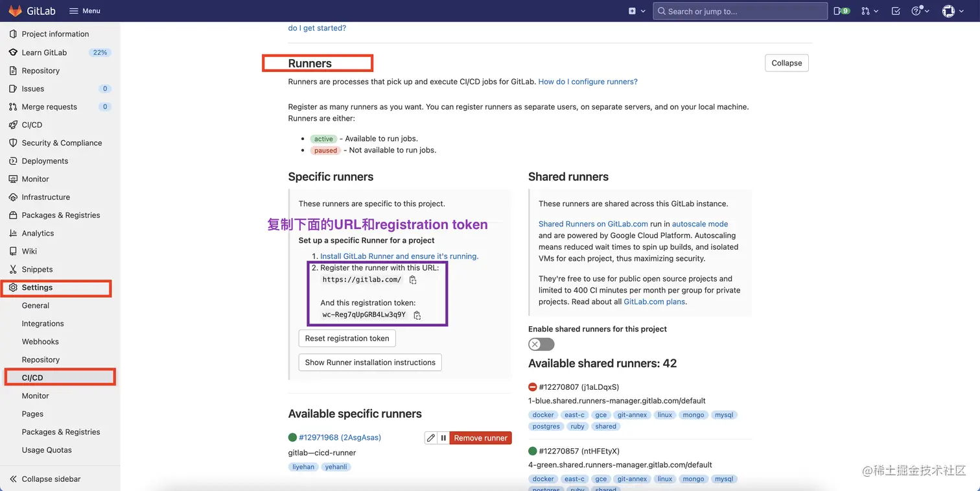The width and height of the screenshot is (980, 491).
Task: Toggle Enable shared runners for this project
Action: (x=541, y=344)
